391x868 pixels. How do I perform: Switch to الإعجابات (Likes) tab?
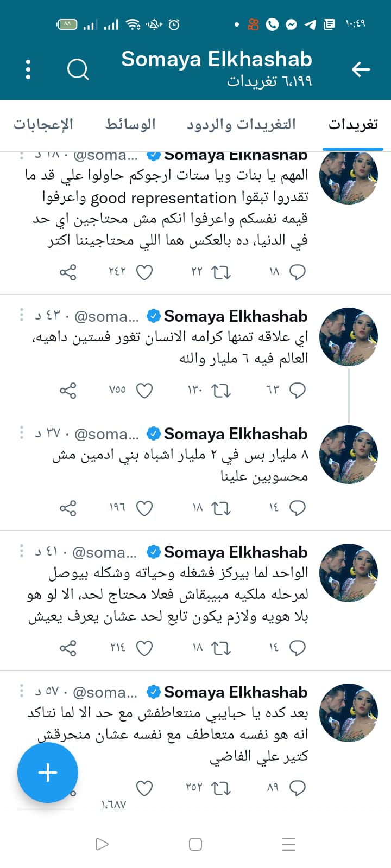(43, 124)
